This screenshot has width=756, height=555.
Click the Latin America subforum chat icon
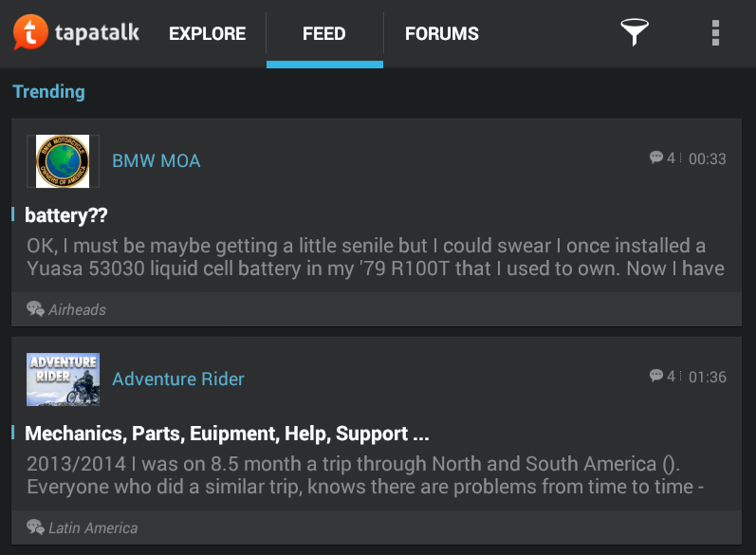pyautogui.click(x=36, y=527)
